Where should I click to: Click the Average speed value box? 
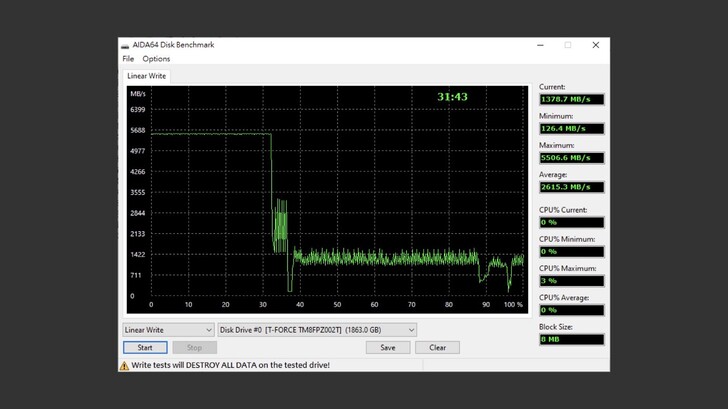point(571,187)
